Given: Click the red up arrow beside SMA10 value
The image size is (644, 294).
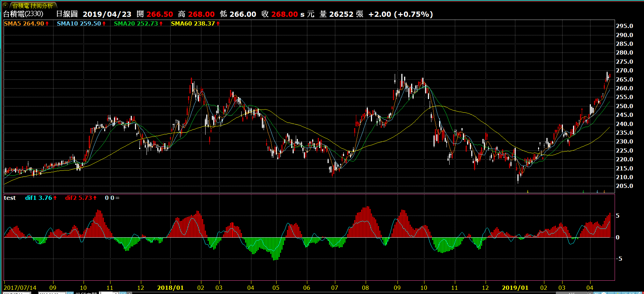Looking at the screenshot, I should [104, 23].
